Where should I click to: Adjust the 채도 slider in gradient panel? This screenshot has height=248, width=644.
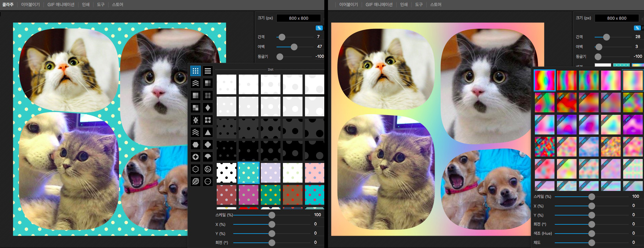coord(592,243)
